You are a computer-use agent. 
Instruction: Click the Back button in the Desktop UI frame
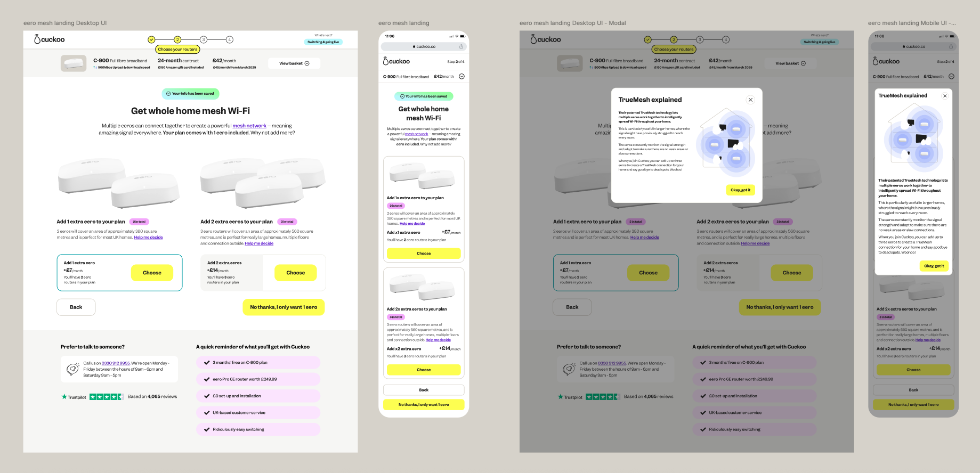[76, 307]
